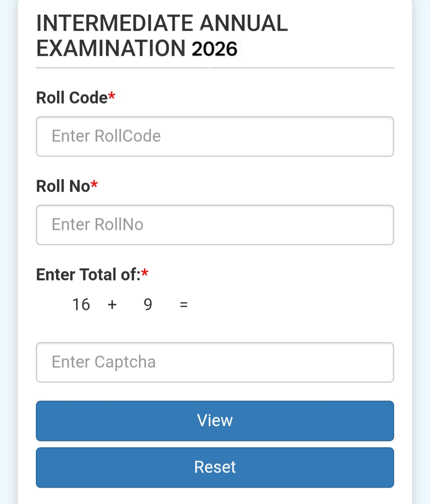Click the word INTERMEDIATE in the heading
The height and width of the screenshot is (504, 430).
[x=114, y=23]
